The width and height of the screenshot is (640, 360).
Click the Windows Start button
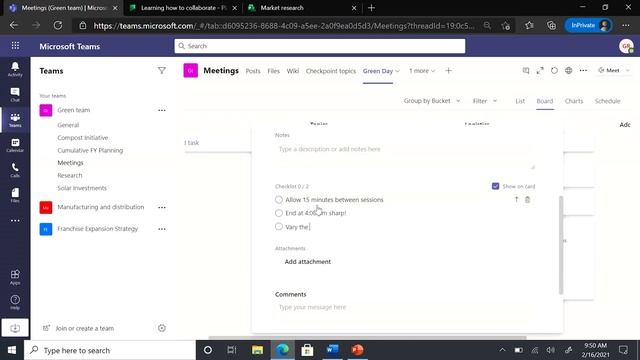coord(12,350)
